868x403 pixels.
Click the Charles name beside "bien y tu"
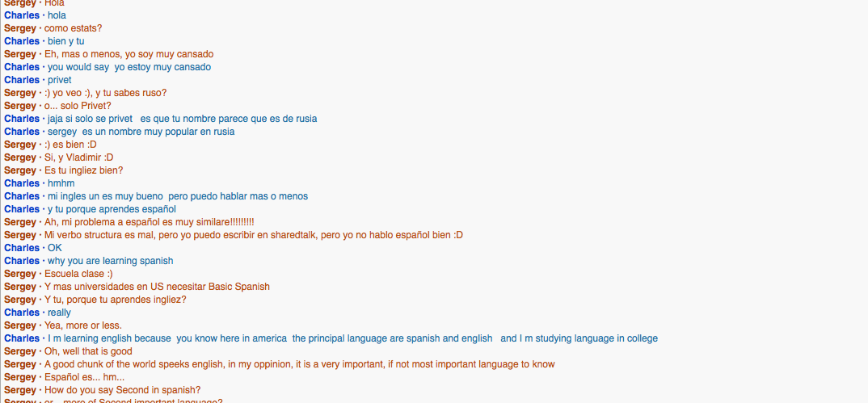click(x=22, y=41)
